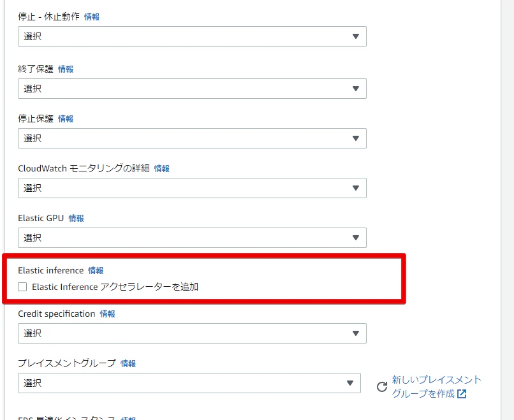Open the CloudWatch モニタリングの詳細 dropdown
514x420 pixels.
point(192,188)
